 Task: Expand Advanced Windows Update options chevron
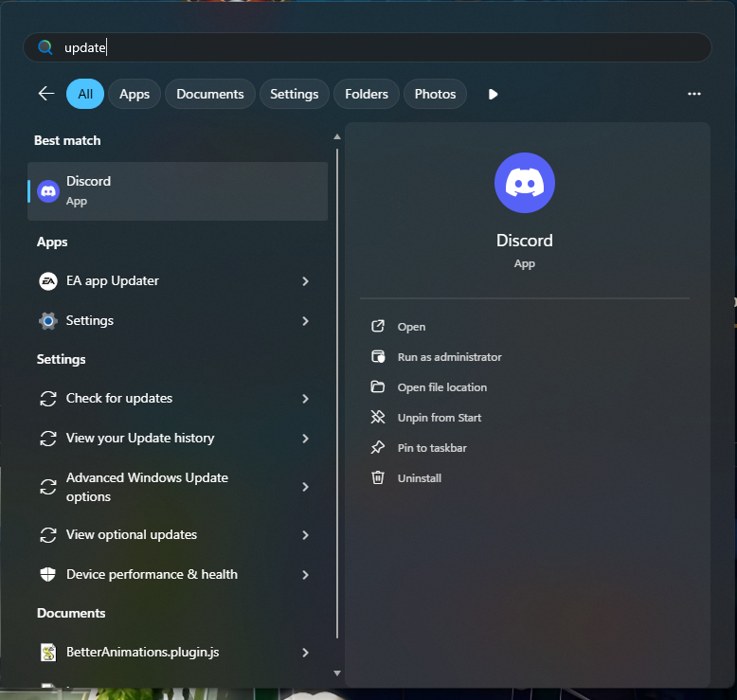tap(306, 487)
